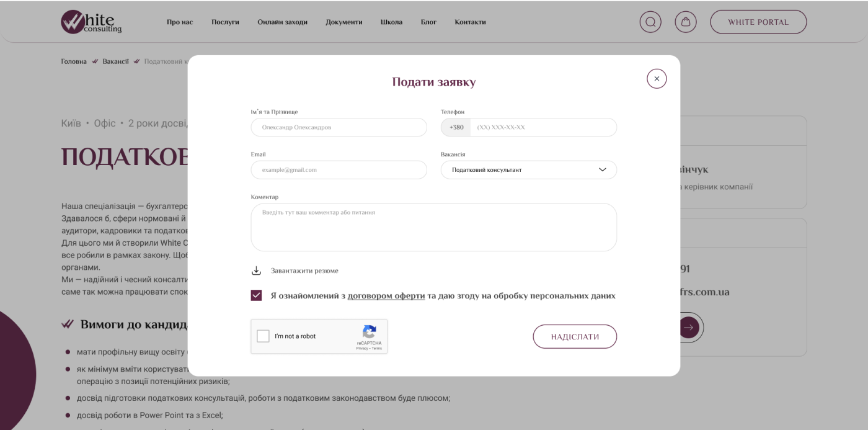
Task: Click the +380 country code prefix
Action: pos(456,127)
